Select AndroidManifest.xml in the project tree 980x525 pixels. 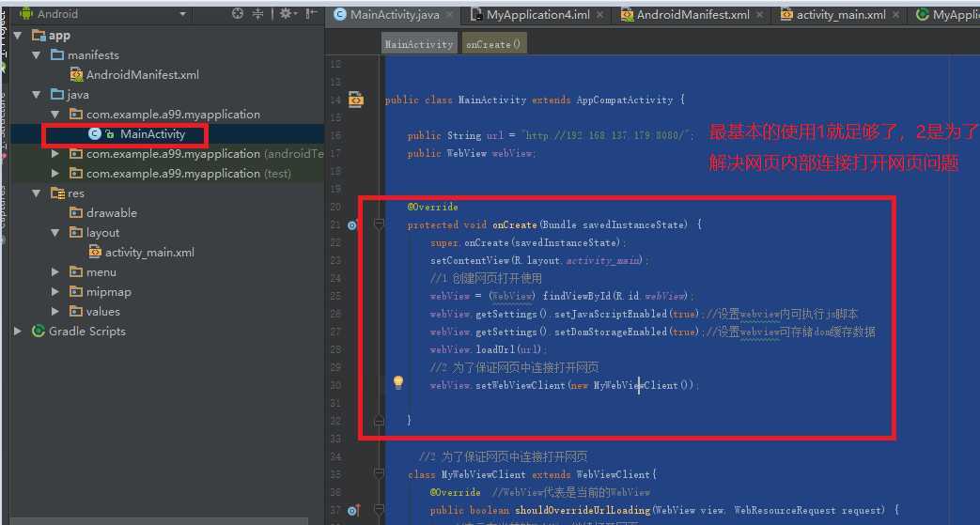(143, 75)
